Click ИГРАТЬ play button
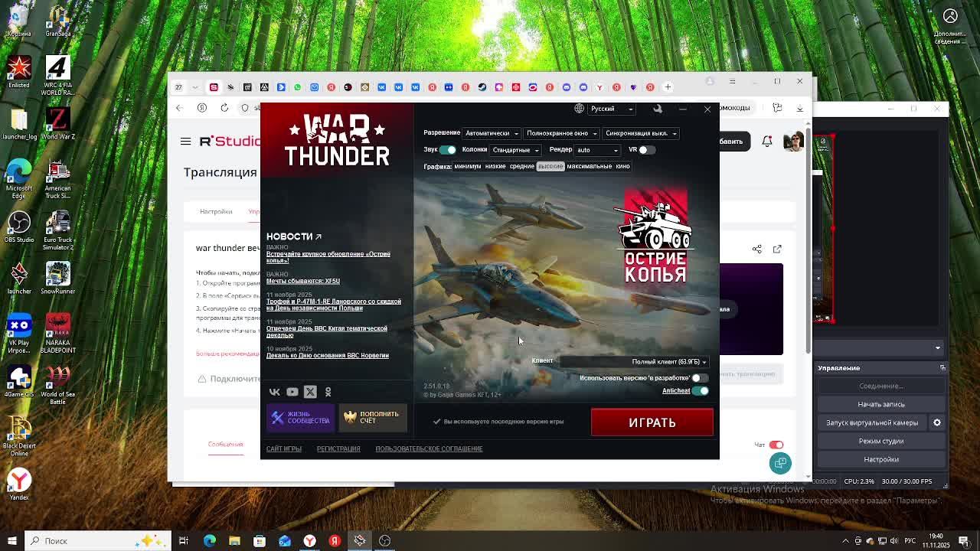 pyautogui.click(x=652, y=422)
